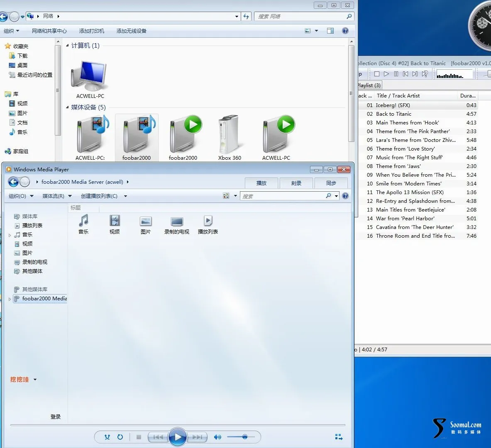Change the Explorer view icon

[308, 31]
